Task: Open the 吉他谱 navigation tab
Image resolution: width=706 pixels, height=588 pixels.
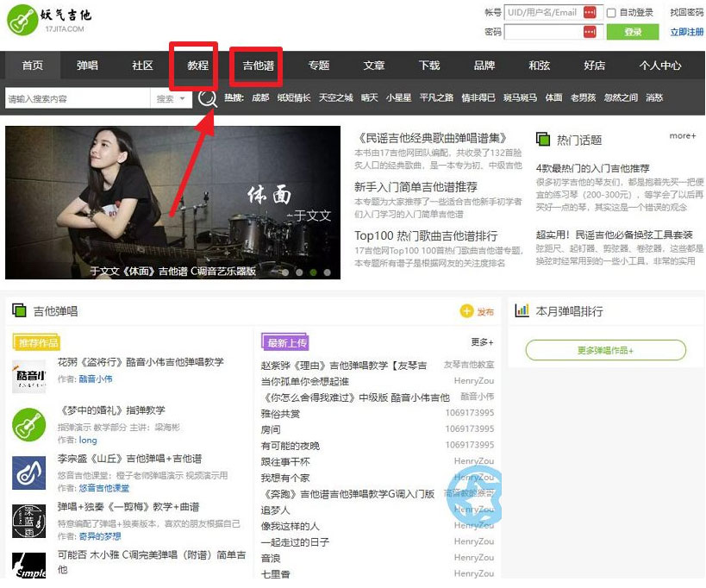Action: click(x=258, y=66)
